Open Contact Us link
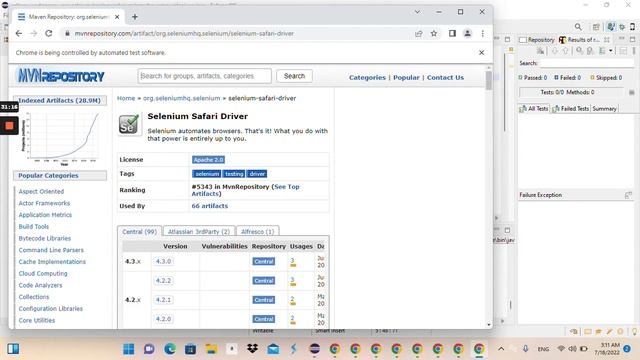Viewport: 640px width, 360px height. tap(445, 78)
